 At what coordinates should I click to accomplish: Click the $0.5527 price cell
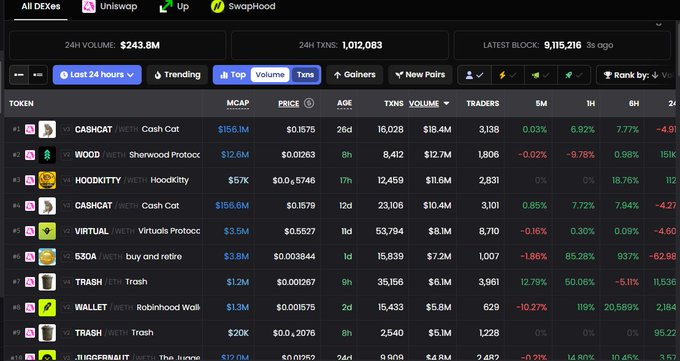click(300, 231)
